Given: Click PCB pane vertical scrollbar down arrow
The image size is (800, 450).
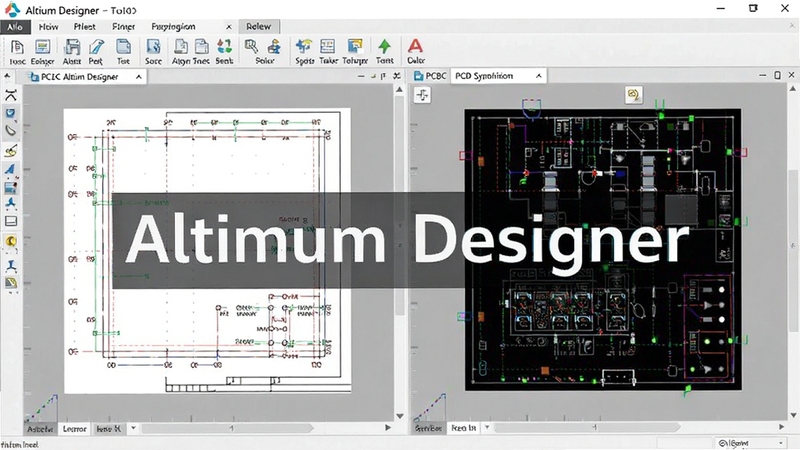Looking at the screenshot, I should click(793, 415).
